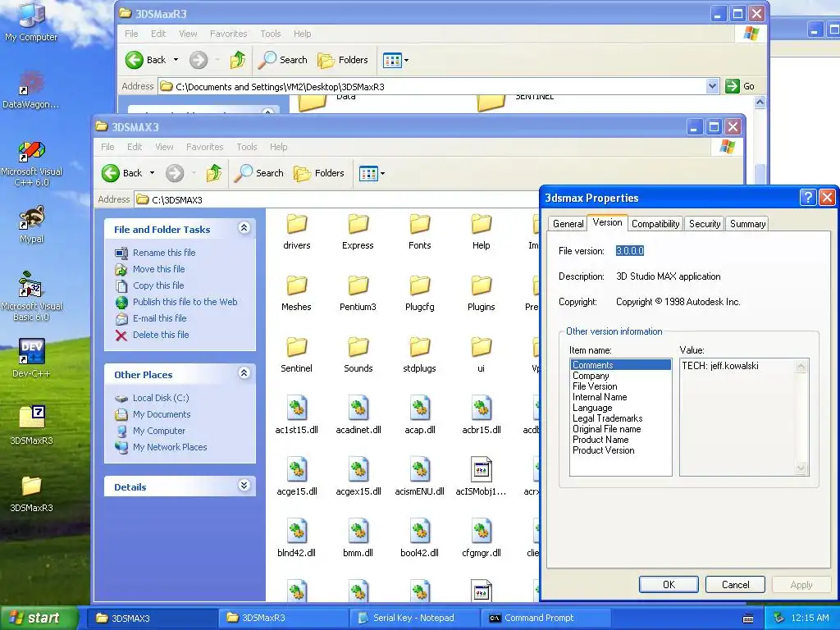The width and height of the screenshot is (840, 630).
Task: Open Back history dropdown in 3DSMAX3 window
Action: (x=152, y=173)
